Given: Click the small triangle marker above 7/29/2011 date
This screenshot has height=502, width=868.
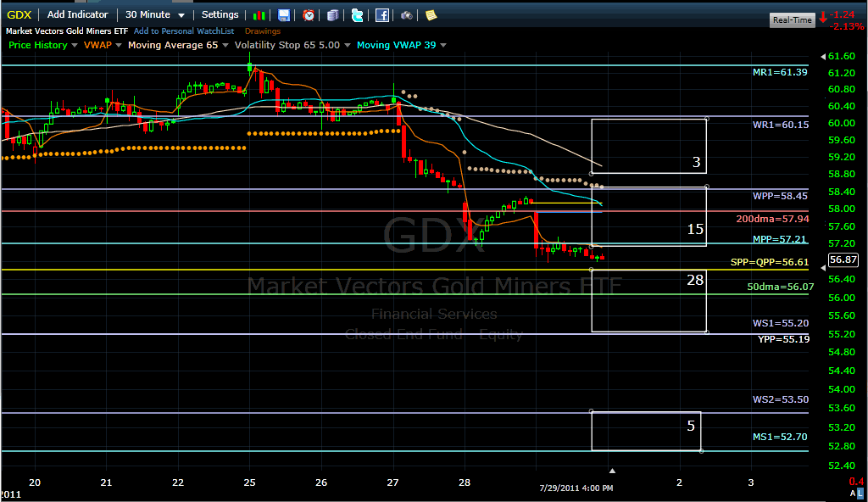Looking at the screenshot, I should click(612, 471).
